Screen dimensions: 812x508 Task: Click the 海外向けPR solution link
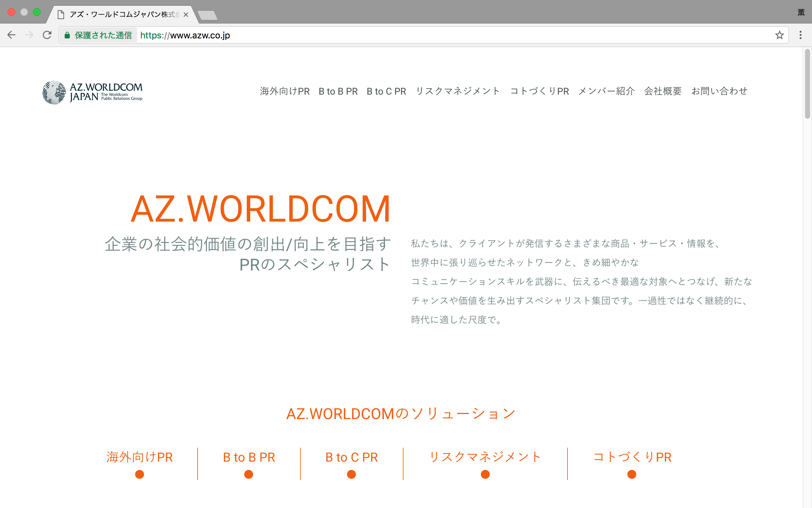pos(140,457)
